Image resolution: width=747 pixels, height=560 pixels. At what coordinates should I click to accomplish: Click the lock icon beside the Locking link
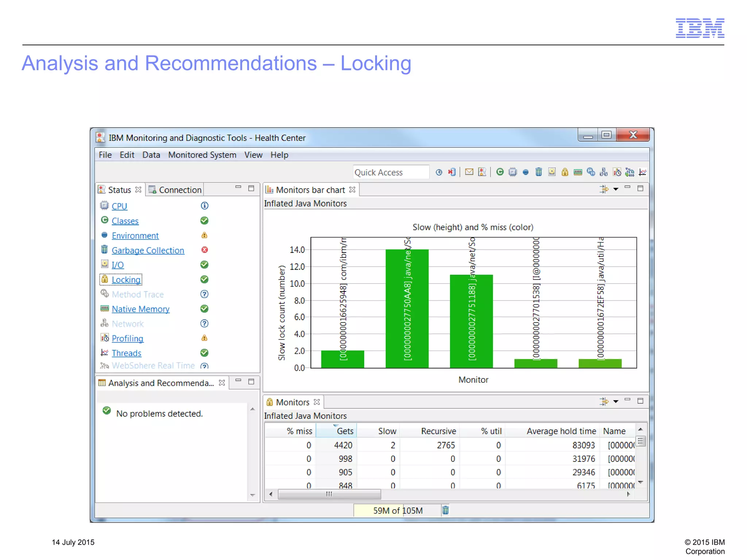[x=105, y=279]
